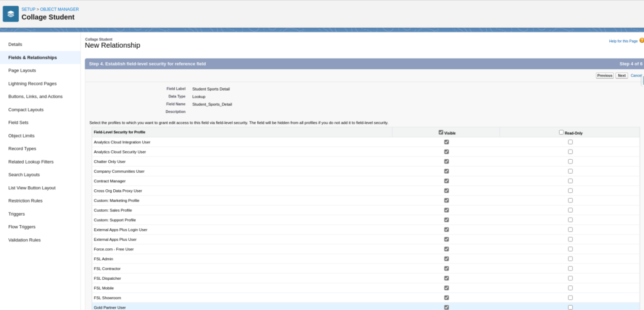Uncheck Visible for Analytics Cloud Integration User

point(447,142)
